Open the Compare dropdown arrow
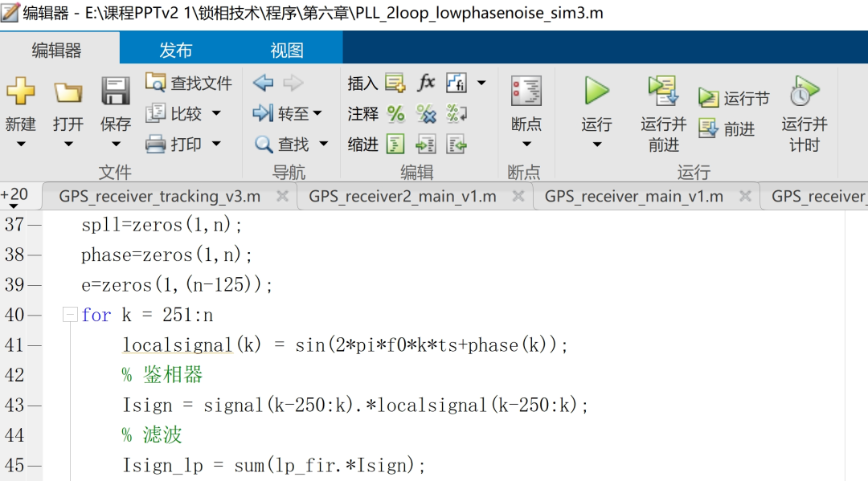The image size is (868, 481). 216,114
